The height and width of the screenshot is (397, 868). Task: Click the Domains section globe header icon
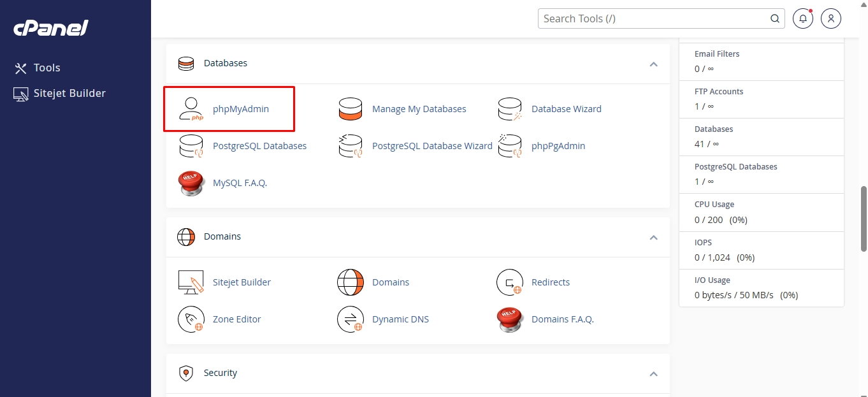[x=186, y=237]
